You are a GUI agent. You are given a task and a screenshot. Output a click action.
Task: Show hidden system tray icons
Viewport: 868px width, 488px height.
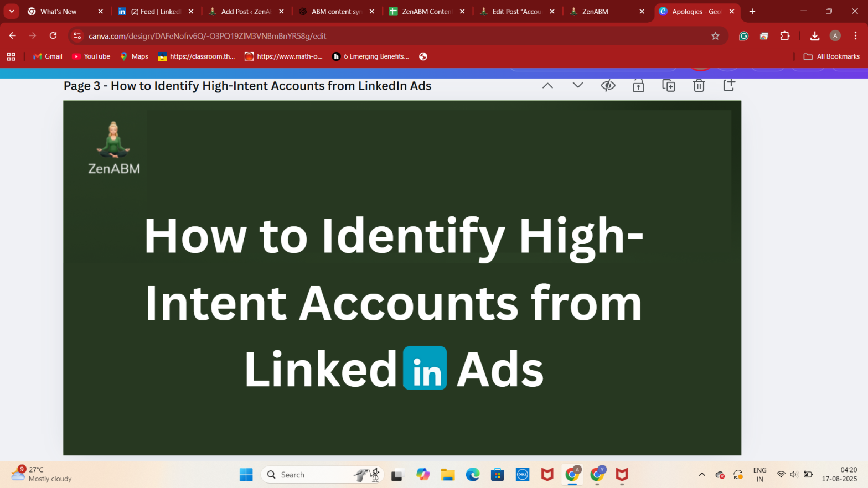[702, 475]
